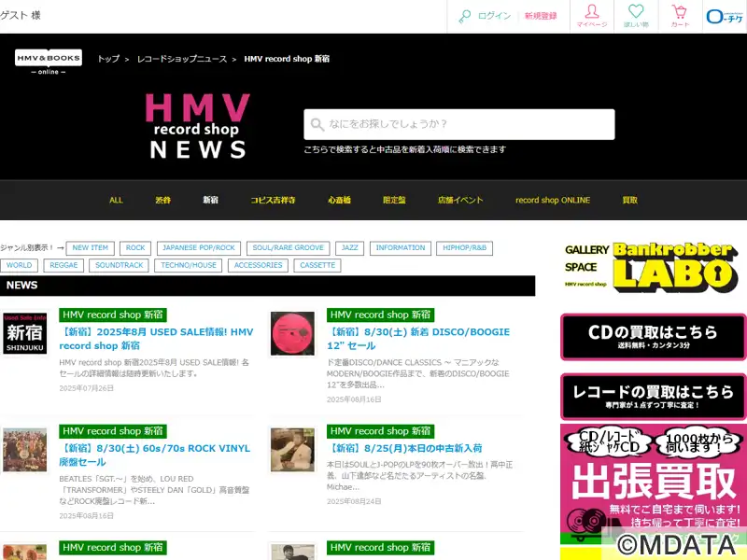The image size is (747, 560).
Task: Click the ログイン link
Action: [x=494, y=16]
